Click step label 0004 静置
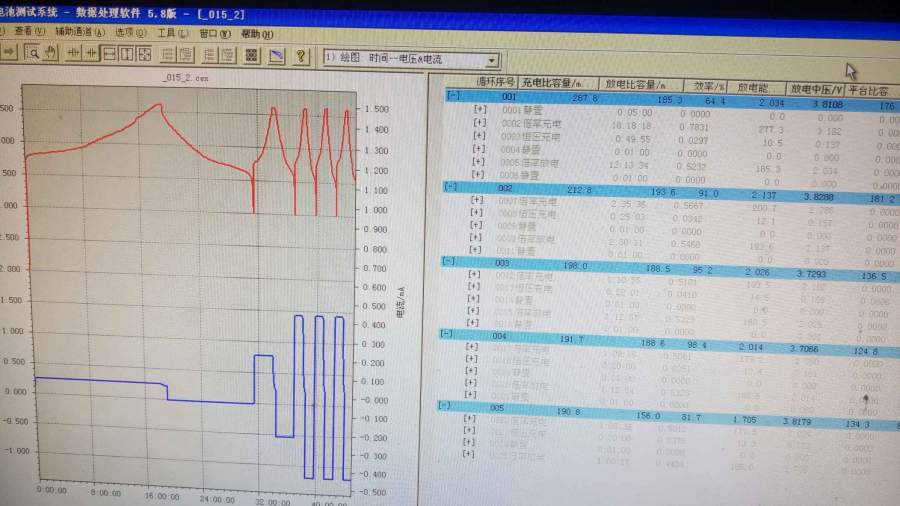900x506 pixels. point(520,150)
